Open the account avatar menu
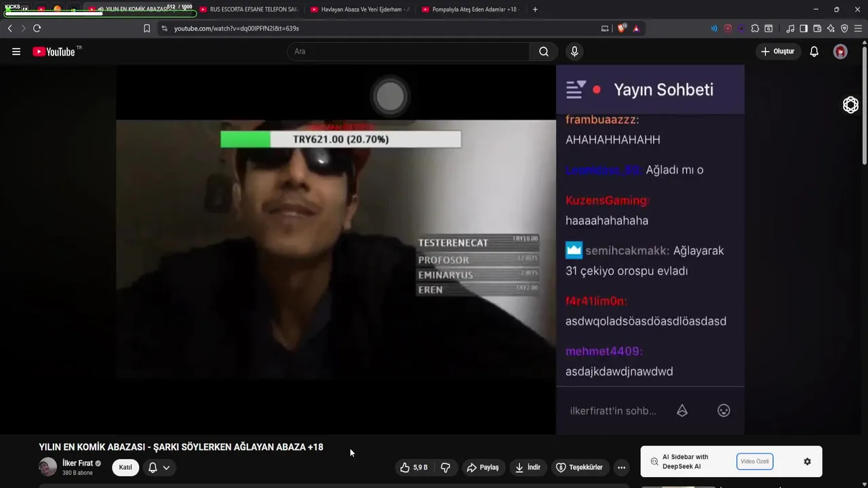The image size is (868, 488). click(841, 52)
